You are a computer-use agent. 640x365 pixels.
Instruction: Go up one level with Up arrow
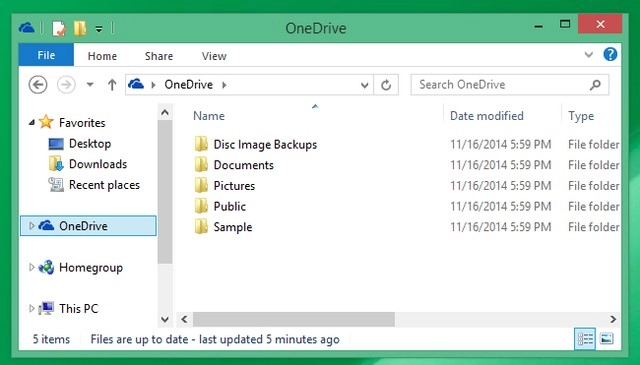point(112,85)
